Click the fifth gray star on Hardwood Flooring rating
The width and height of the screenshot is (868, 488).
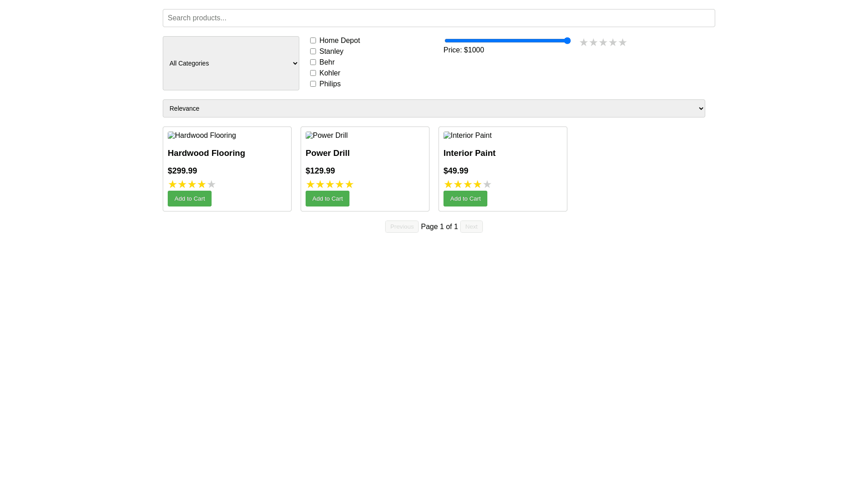(211, 184)
